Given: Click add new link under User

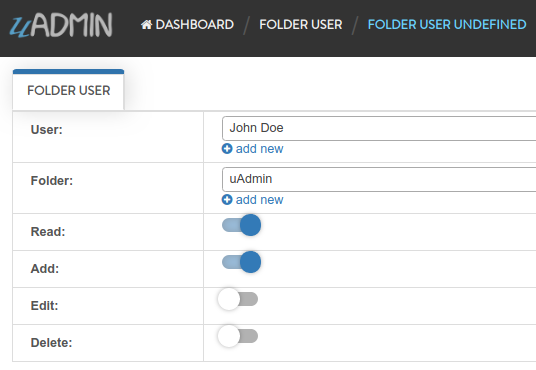Looking at the screenshot, I should click(259, 149).
